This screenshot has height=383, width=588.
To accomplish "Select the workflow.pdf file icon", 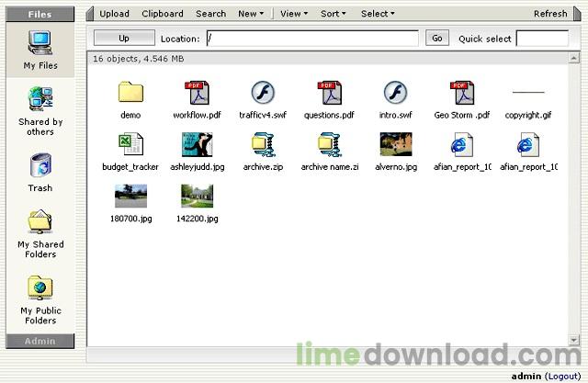I will [197, 93].
